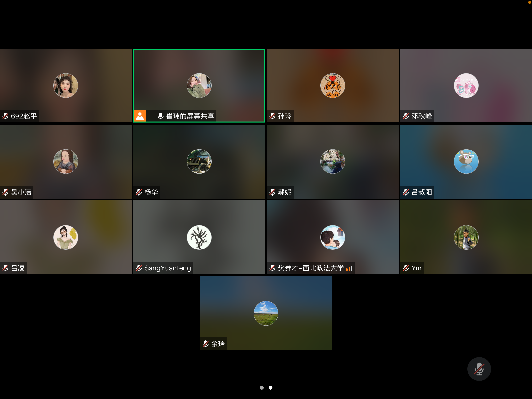Click the muted mic icon beside 孙玲
Image resolution: width=532 pixels, height=399 pixels.
pos(272,116)
